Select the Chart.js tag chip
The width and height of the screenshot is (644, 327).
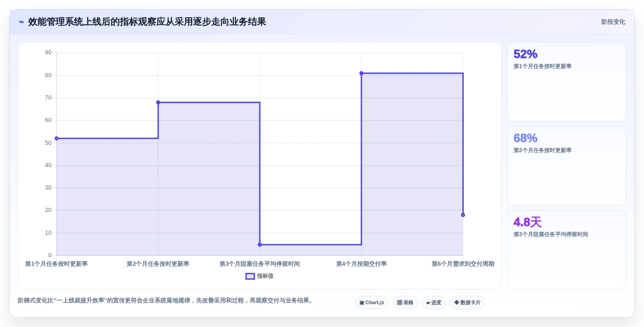tap(372, 303)
